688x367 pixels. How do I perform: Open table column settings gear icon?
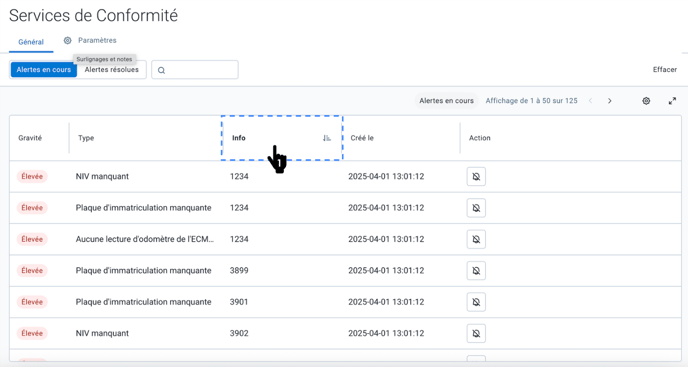pyautogui.click(x=646, y=101)
